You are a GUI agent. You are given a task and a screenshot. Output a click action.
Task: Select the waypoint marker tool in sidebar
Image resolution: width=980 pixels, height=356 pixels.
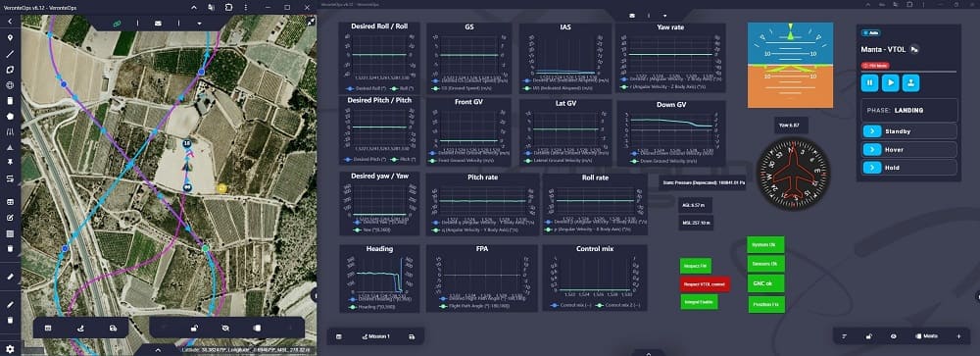click(x=10, y=37)
